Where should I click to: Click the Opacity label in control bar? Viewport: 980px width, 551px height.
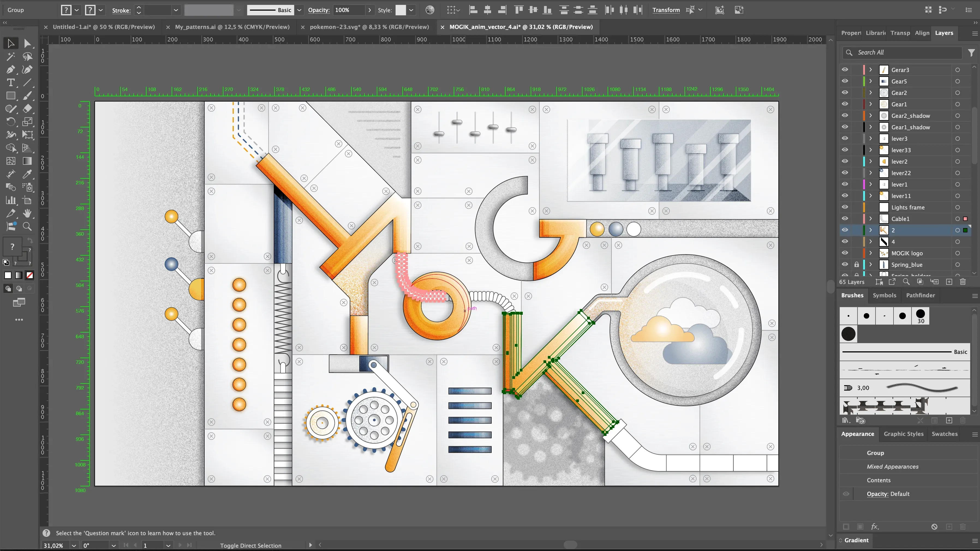[x=319, y=10]
